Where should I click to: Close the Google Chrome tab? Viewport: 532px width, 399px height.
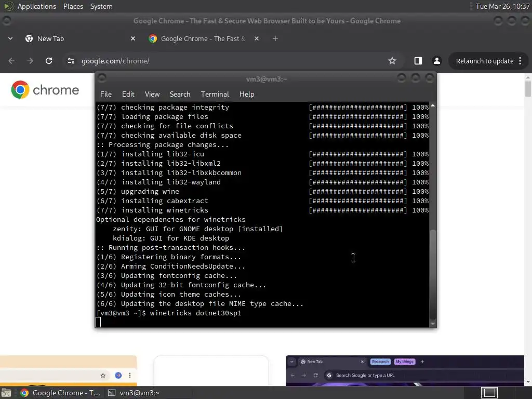257,38
